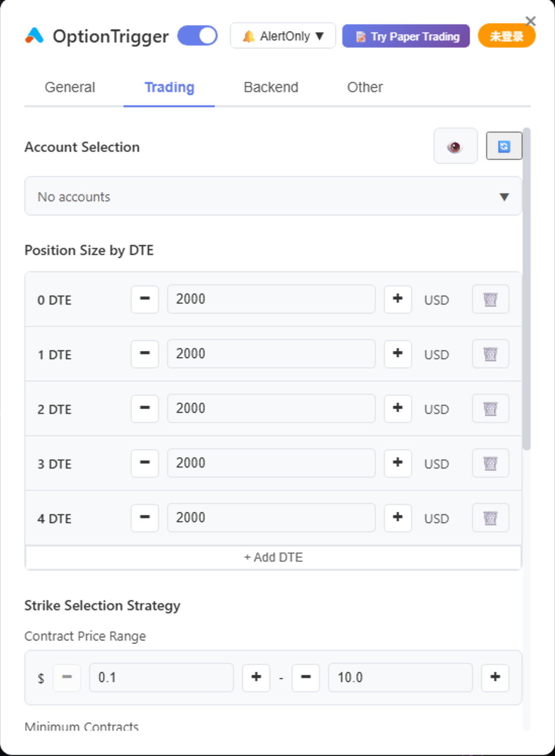Open the AlertOnly mode dropdown
Screen dimensions: 555x756
click(x=283, y=36)
